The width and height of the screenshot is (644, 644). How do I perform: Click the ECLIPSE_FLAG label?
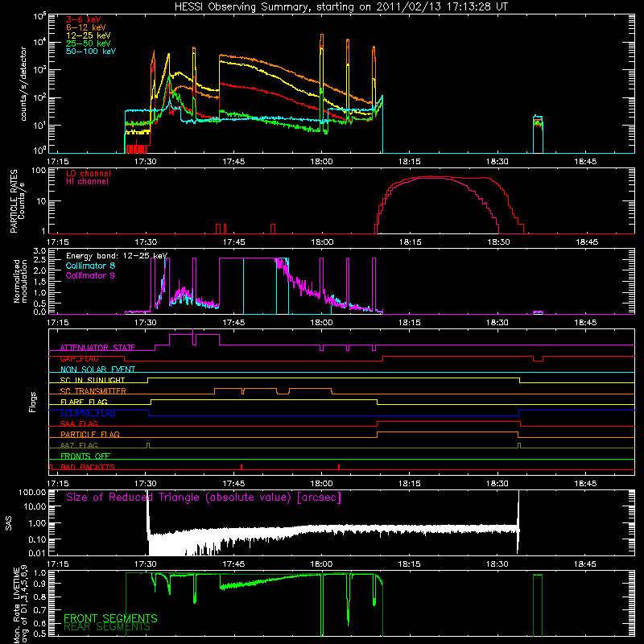click(88, 413)
